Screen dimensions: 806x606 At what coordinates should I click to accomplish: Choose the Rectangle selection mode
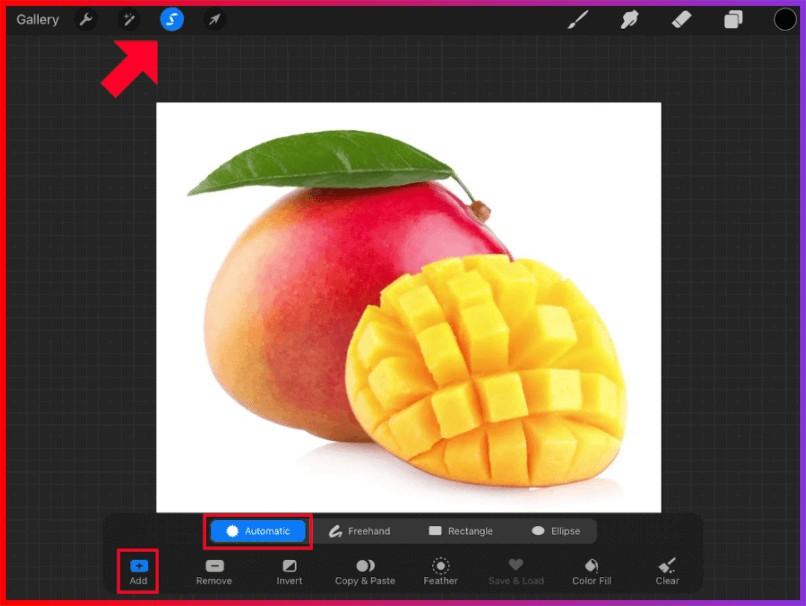point(460,531)
